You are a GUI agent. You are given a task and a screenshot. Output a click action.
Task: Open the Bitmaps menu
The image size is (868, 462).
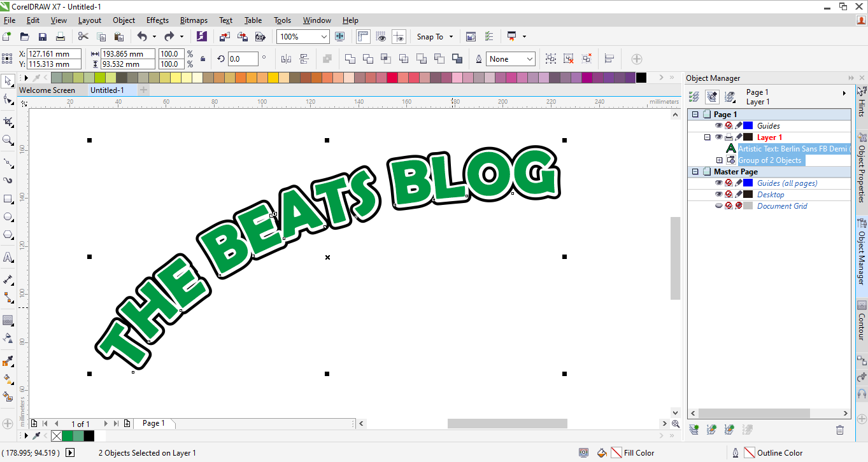click(x=194, y=20)
